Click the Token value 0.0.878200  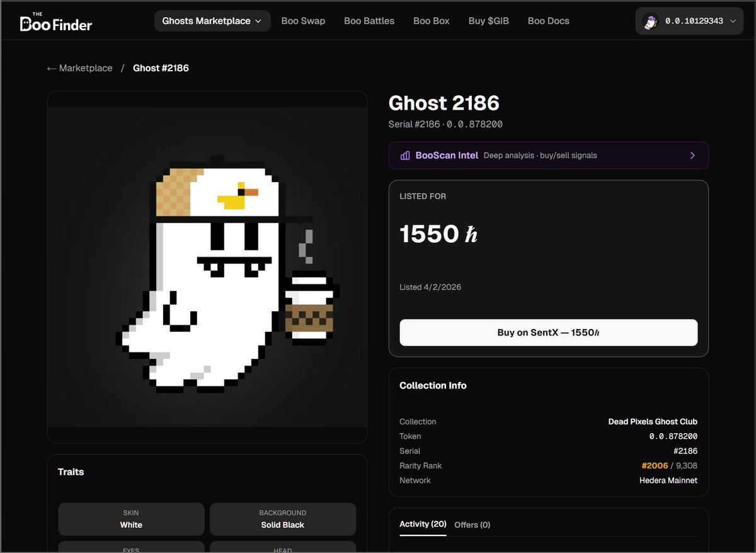point(673,436)
